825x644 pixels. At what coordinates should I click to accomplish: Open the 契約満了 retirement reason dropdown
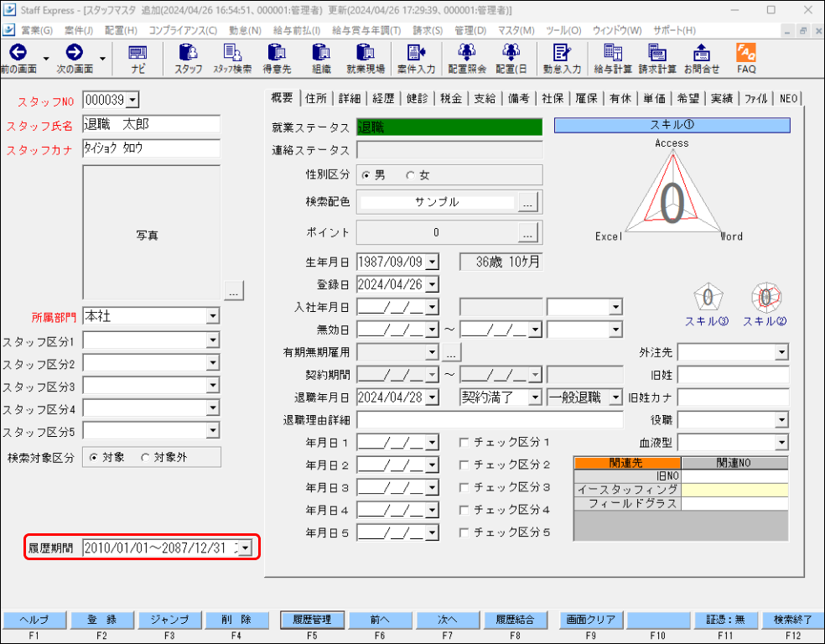[535, 397]
